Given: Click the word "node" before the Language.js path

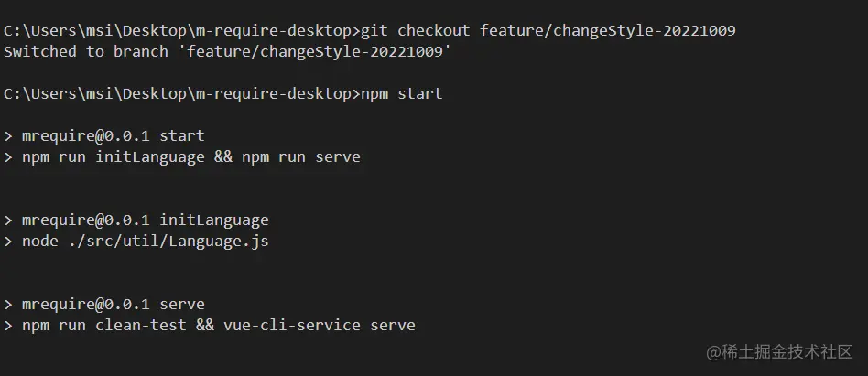Looking at the screenshot, I should (40, 242).
